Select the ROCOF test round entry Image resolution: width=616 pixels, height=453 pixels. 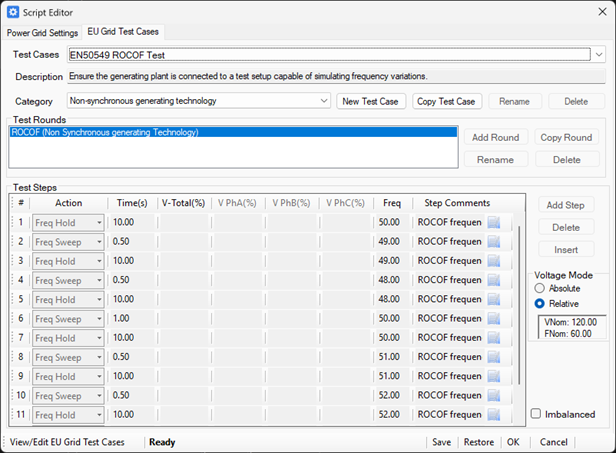pos(232,132)
